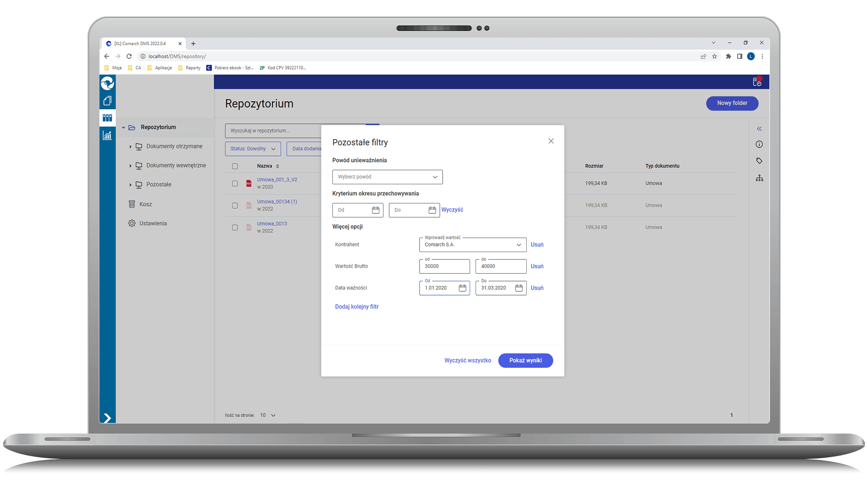Change items per page dropdown value 10
The width and height of the screenshot is (868, 488).
268,415
